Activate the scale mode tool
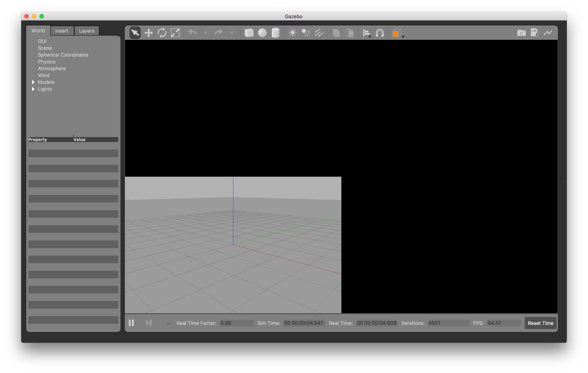This screenshot has height=373, width=588. coord(175,33)
